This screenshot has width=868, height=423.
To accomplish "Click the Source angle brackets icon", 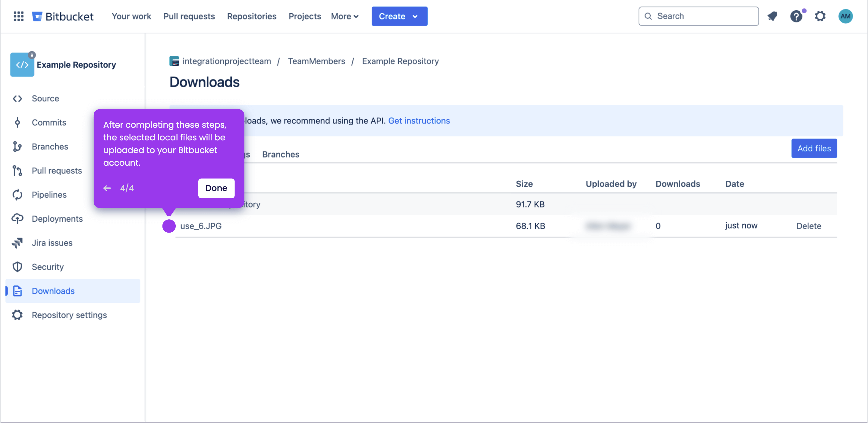I will point(17,98).
